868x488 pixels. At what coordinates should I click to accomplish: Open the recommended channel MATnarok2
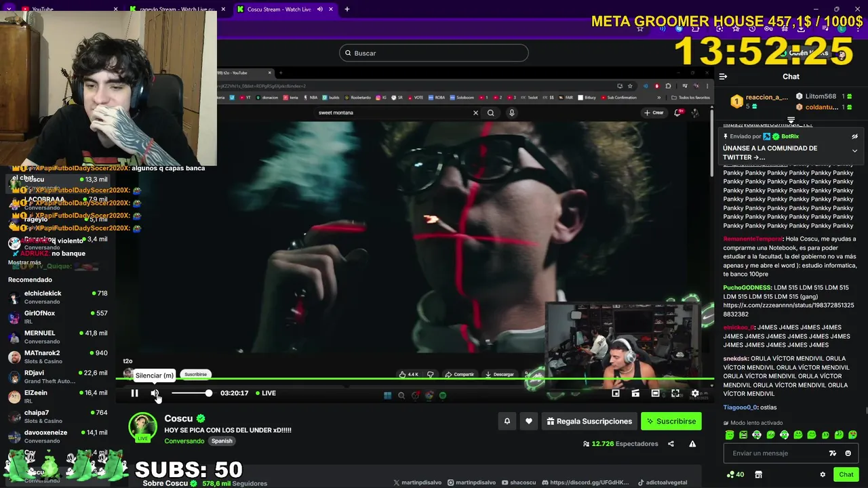(58, 357)
